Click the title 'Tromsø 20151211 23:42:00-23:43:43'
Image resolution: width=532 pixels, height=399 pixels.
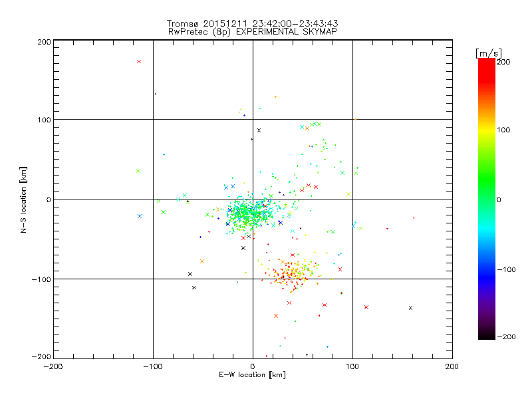point(252,23)
